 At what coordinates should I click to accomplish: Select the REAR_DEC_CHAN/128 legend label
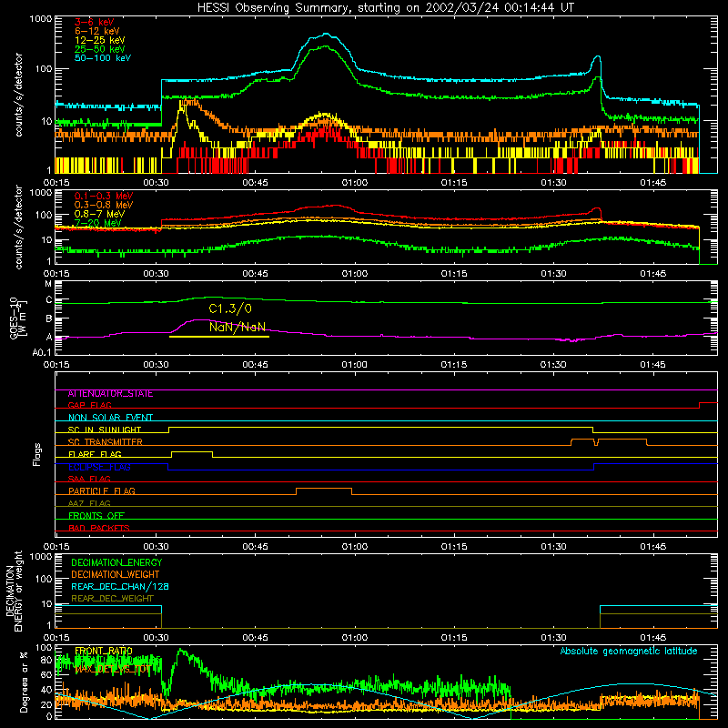point(120,587)
